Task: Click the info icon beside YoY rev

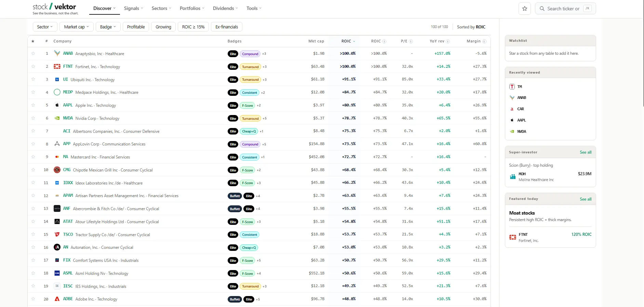Action: point(448,41)
